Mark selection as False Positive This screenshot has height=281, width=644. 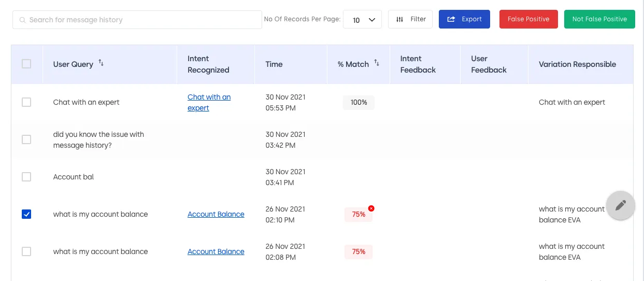[x=528, y=19]
